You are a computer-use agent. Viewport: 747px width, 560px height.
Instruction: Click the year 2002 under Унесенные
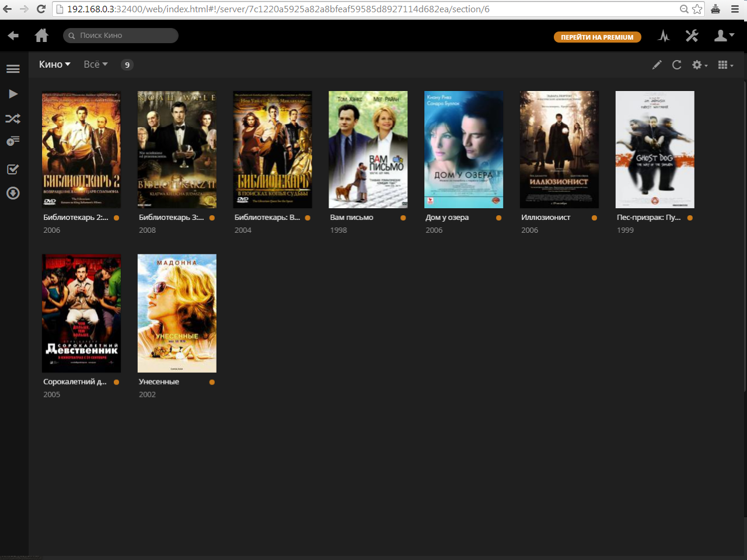(147, 394)
